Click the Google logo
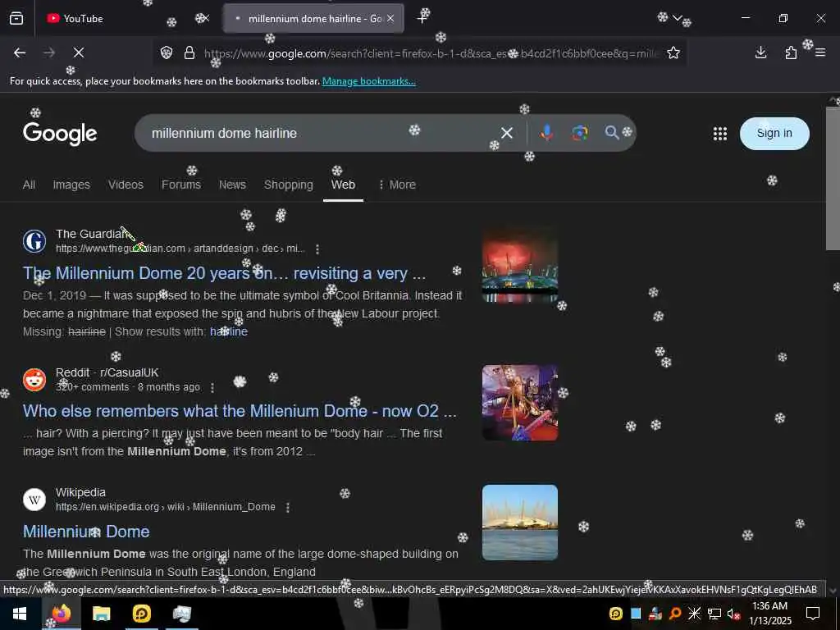 point(60,133)
